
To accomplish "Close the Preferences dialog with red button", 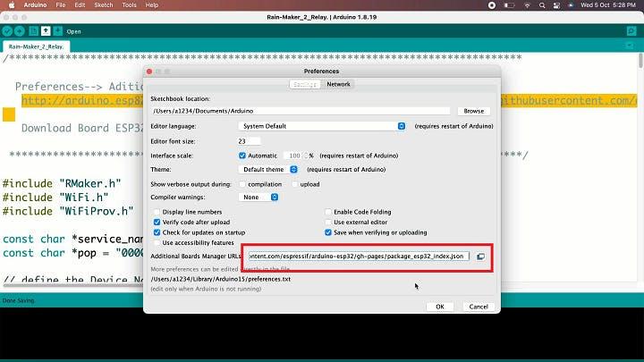I will (x=149, y=72).
